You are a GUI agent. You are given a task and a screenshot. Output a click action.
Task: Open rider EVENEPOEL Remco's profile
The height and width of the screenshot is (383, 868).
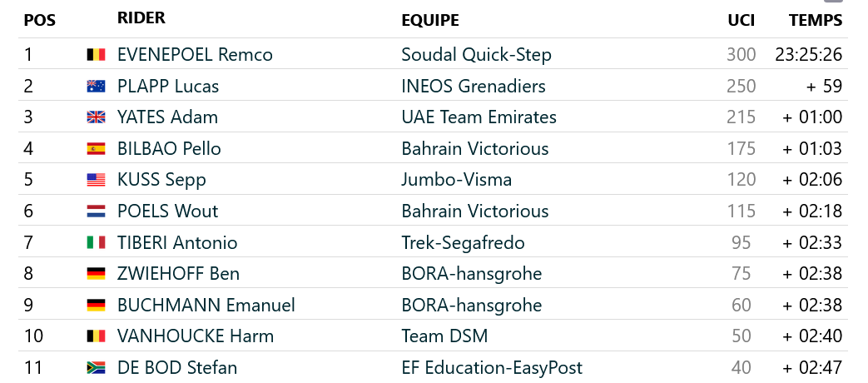(x=195, y=55)
